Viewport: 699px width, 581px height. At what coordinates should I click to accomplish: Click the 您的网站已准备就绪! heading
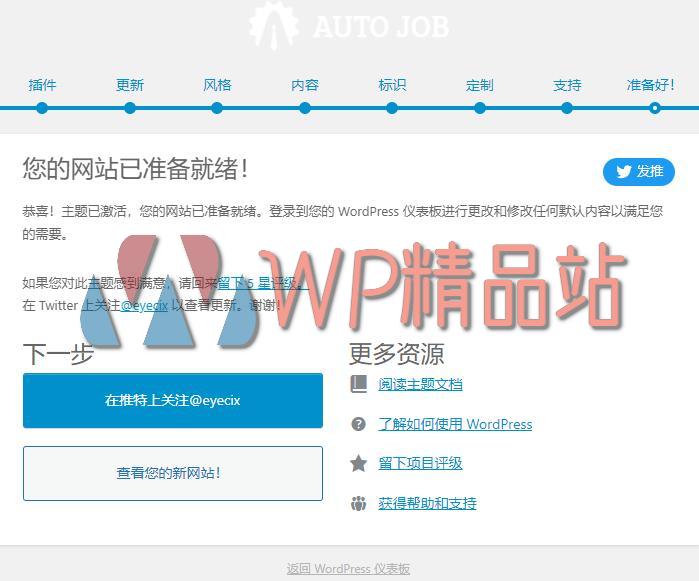click(x=135, y=169)
